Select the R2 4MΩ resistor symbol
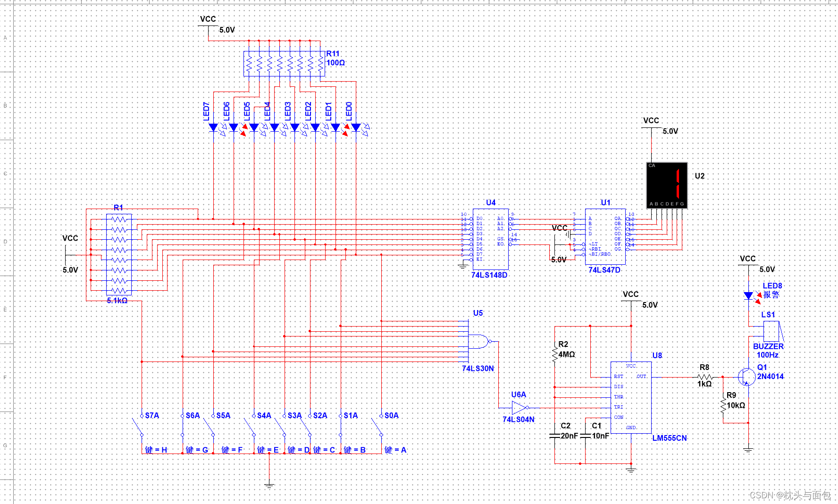Screen dimensions: 838x504 [x=555, y=354]
